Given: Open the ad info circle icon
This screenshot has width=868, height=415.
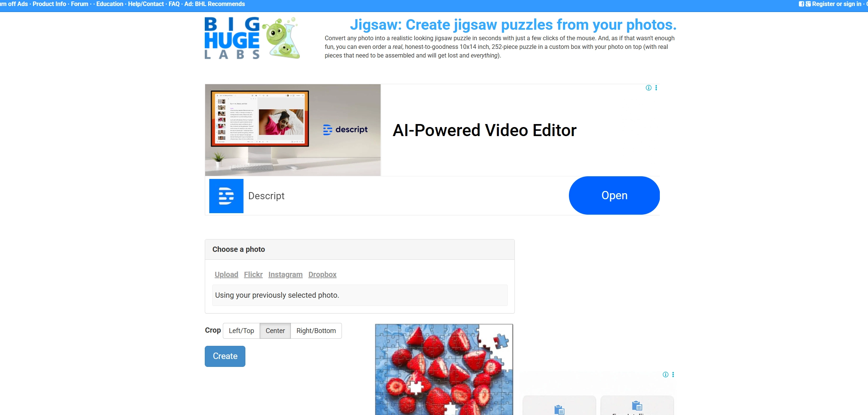Looking at the screenshot, I should (648, 88).
